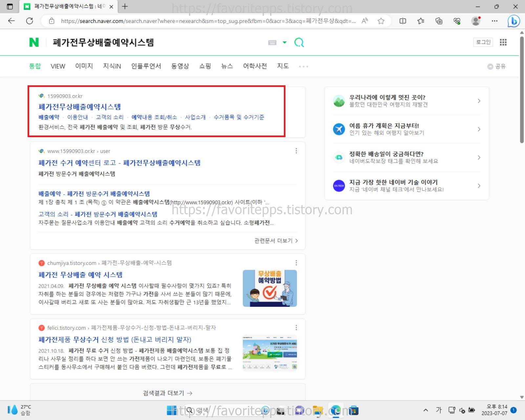Viewport: 525px width, 420px height.
Task: Click the 예약내용 조회/취소 sublink
Action: tap(154, 117)
